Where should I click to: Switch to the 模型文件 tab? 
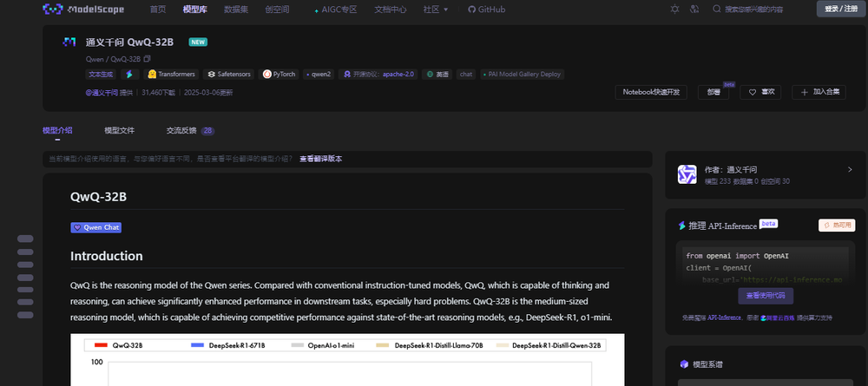click(x=120, y=130)
